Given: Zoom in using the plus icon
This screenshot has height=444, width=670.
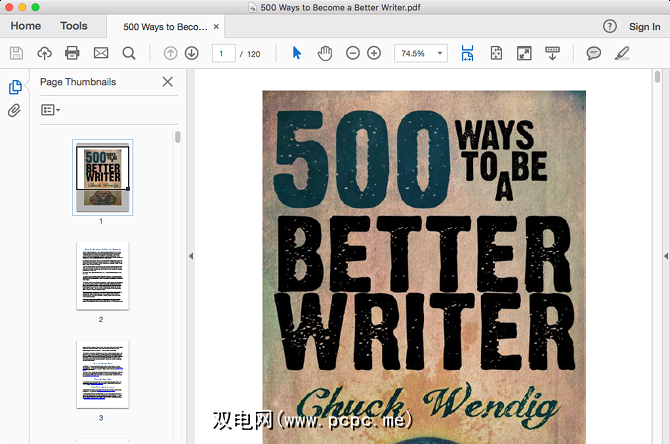Looking at the screenshot, I should 374,53.
